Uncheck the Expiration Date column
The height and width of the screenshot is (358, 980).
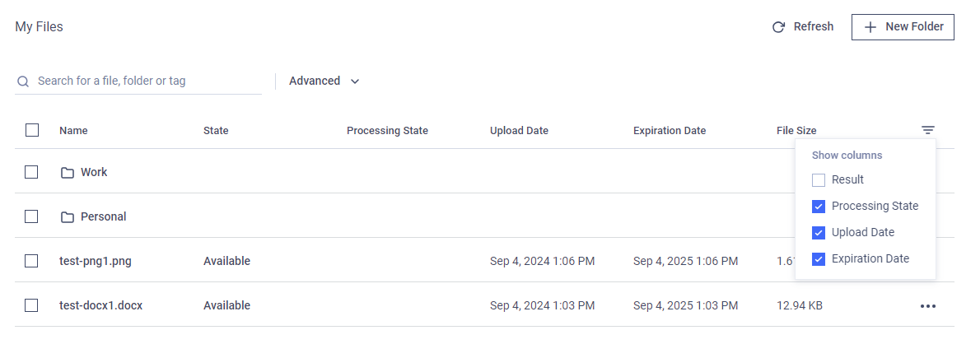(819, 258)
